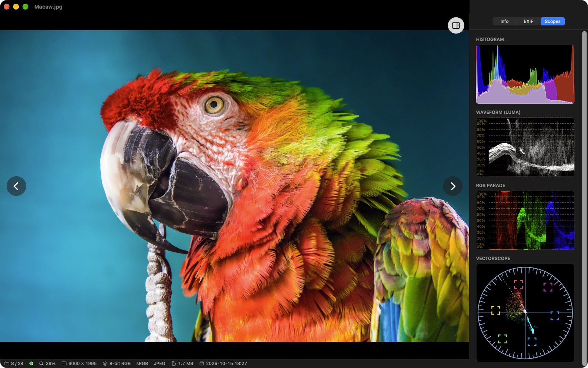Select the Scopes tab
The image size is (588, 368).
(552, 21)
